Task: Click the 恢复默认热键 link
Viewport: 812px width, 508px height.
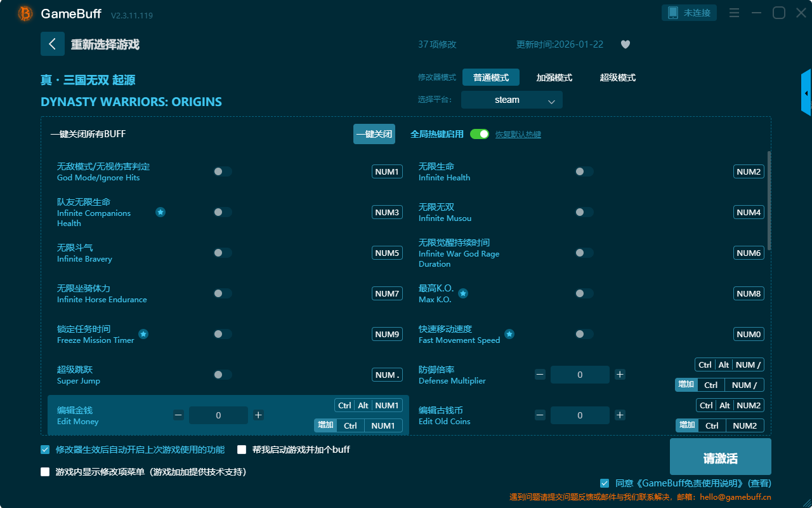Action: point(518,135)
